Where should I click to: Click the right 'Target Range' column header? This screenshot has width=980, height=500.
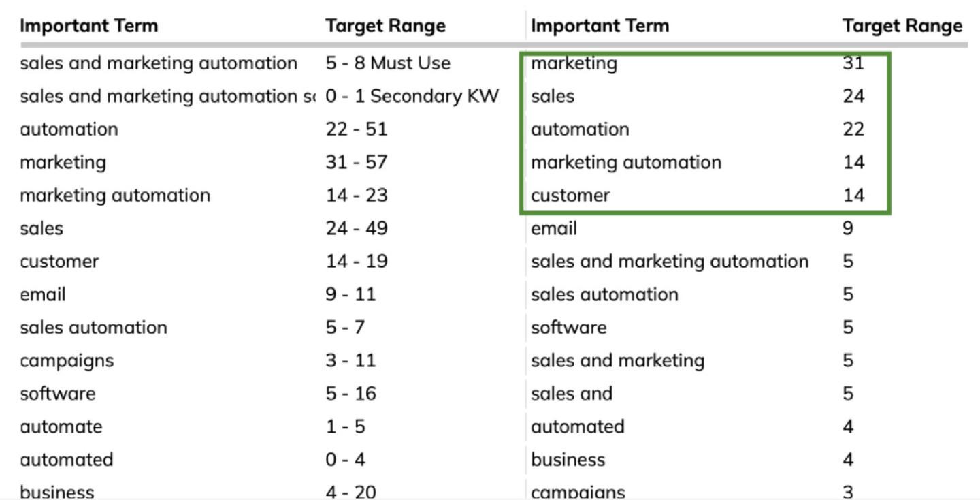(902, 26)
